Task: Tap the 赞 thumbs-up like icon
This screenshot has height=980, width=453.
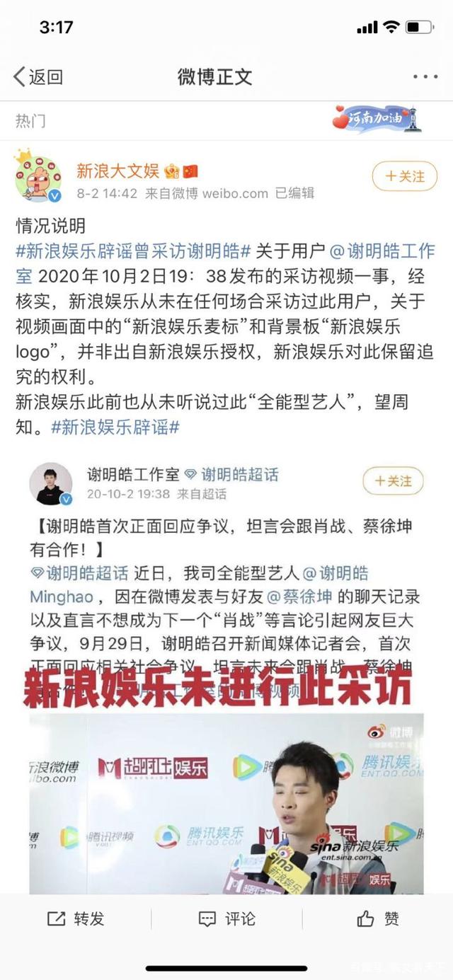Action: point(365,918)
